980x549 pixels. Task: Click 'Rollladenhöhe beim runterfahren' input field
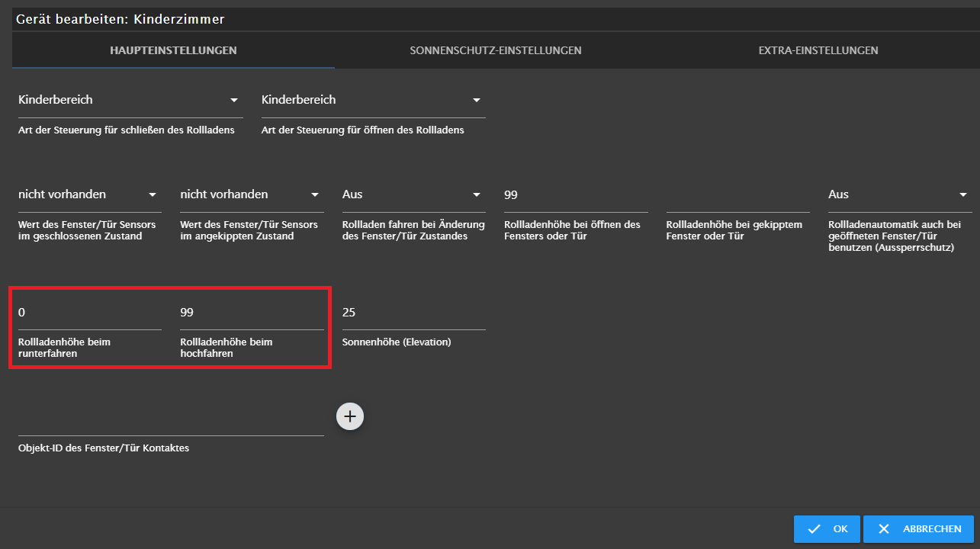90,313
